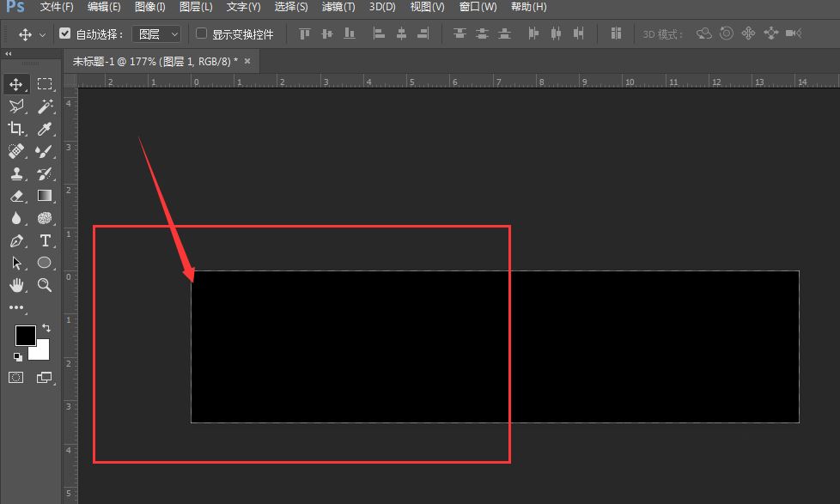
Task: Change the screen mode
Action: 45,378
